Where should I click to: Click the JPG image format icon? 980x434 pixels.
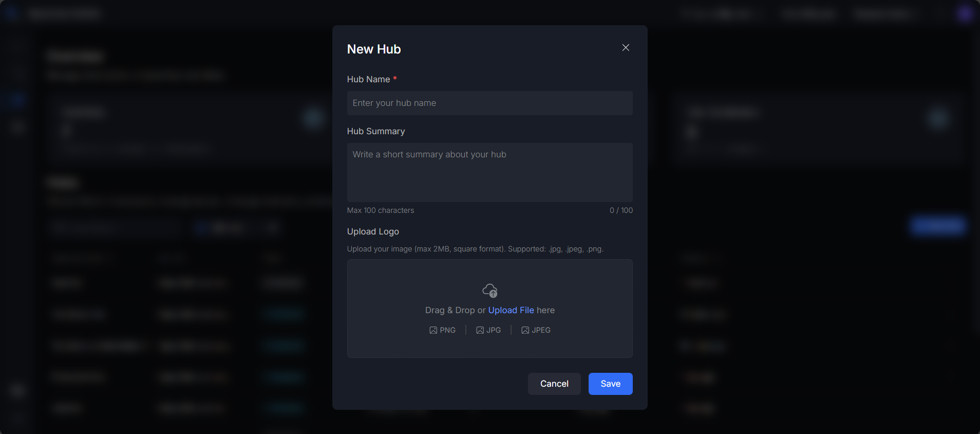(480, 330)
